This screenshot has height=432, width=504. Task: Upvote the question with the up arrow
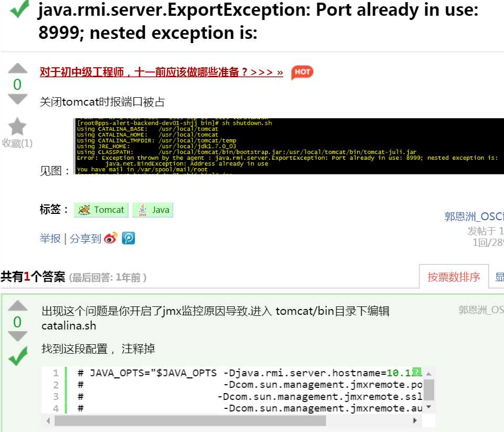17,68
